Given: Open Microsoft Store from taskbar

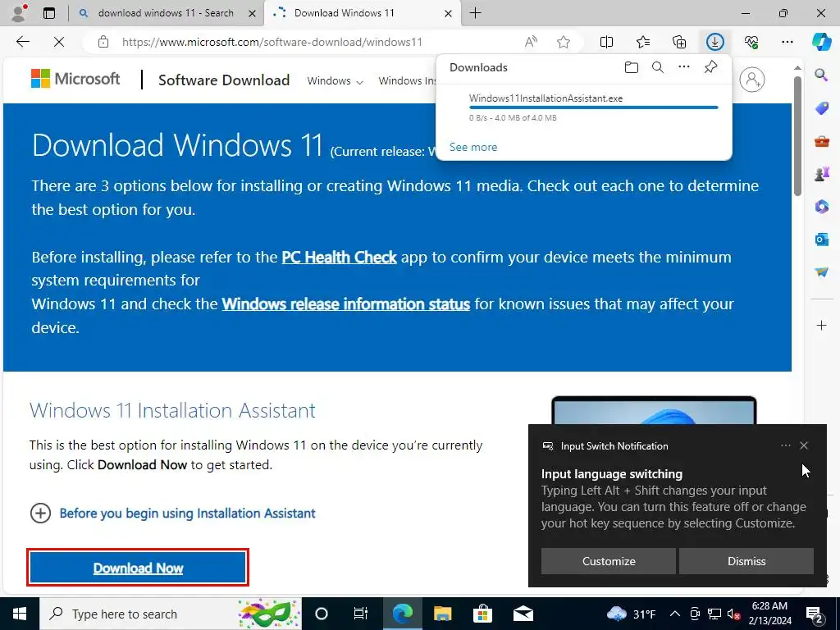Looking at the screenshot, I should (482, 614).
